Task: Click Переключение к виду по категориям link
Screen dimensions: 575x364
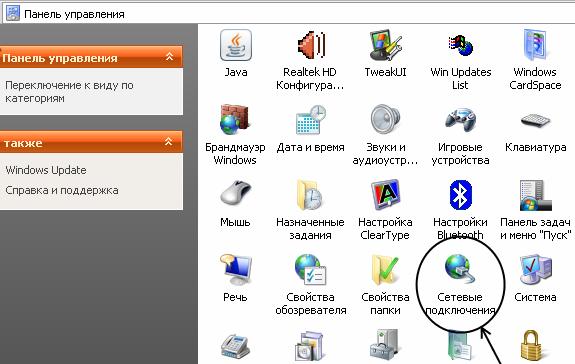Action: tap(69, 92)
